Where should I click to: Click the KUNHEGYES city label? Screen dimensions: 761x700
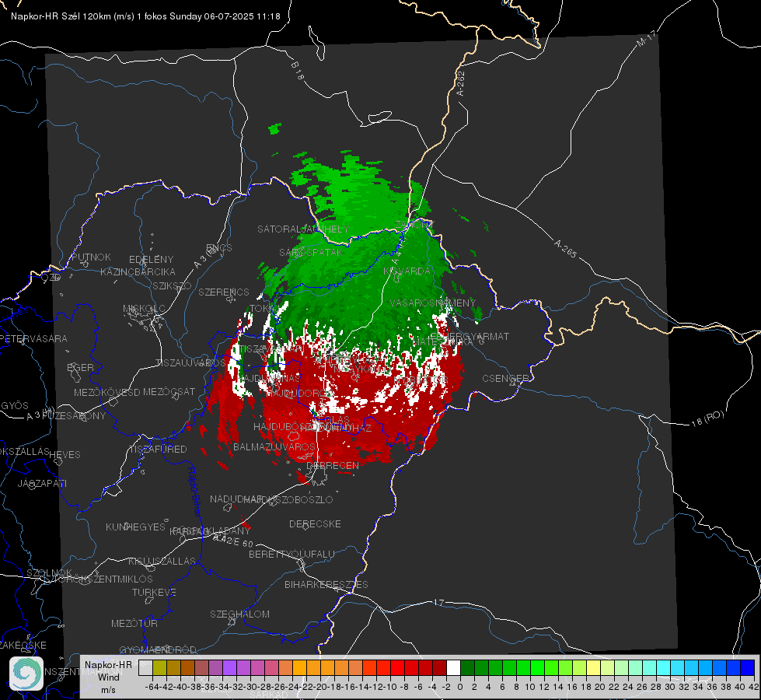pyautogui.click(x=135, y=527)
